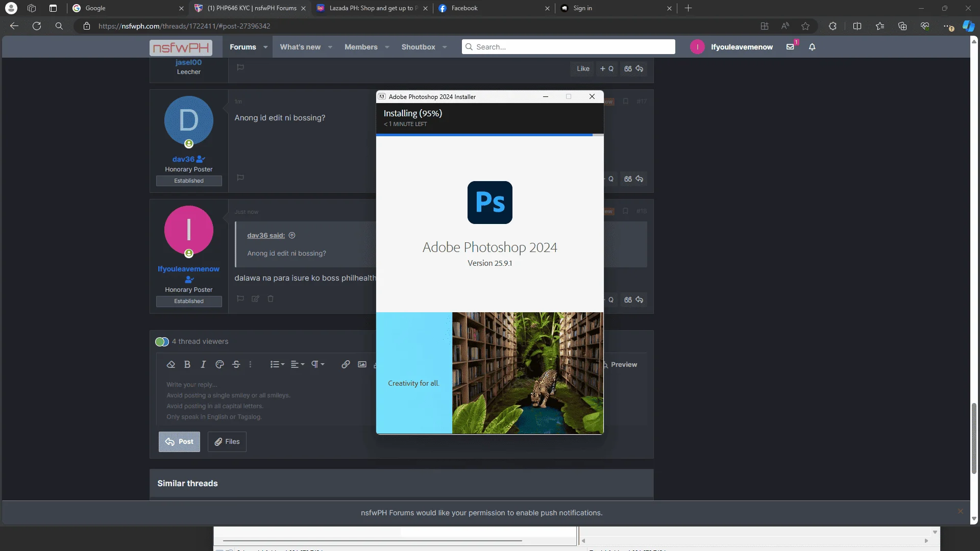Expand the Members menu arrow
Screen dimensions: 980x551
387,47
